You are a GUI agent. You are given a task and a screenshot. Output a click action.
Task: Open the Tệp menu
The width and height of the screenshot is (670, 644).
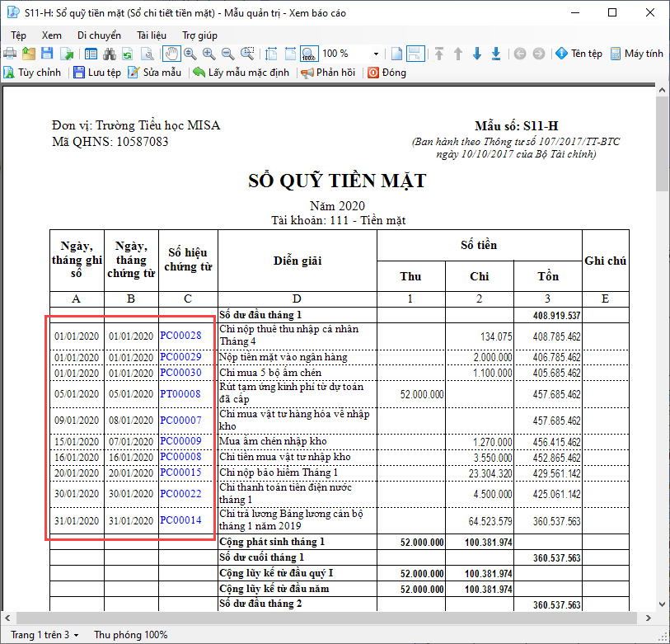18,35
